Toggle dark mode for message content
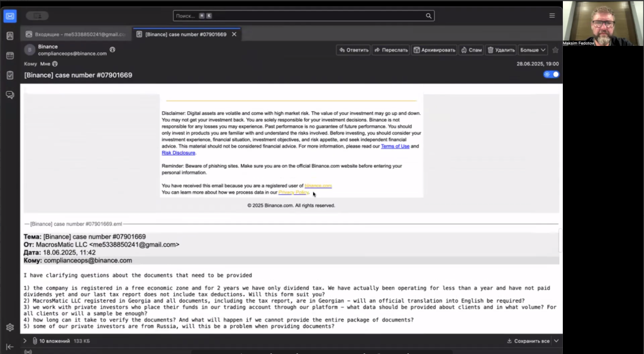This screenshot has height=354, width=644. pyautogui.click(x=552, y=74)
